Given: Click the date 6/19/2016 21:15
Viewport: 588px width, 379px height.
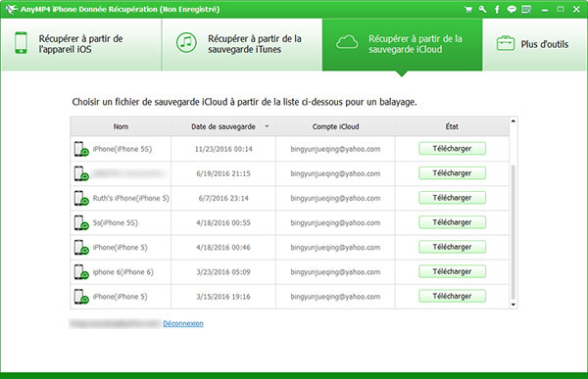Looking at the screenshot, I should click(223, 173).
